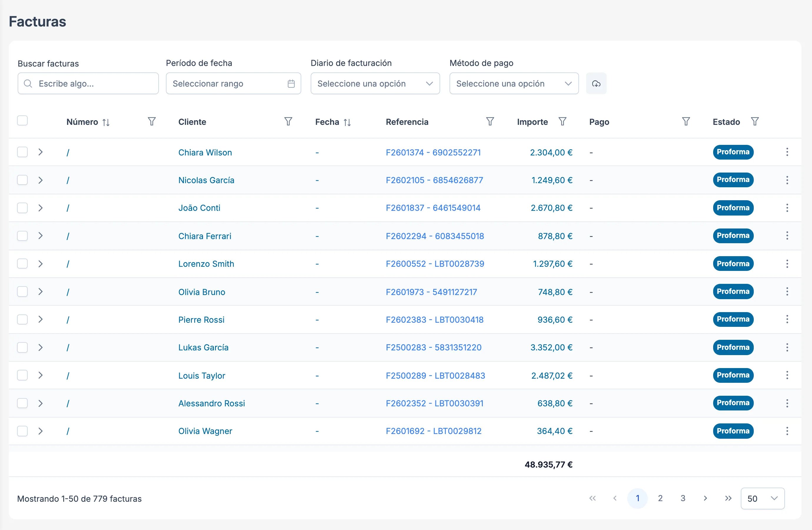This screenshot has height=530, width=812.
Task: Expand the Nicolas García invoice row
Action: pyautogui.click(x=40, y=180)
